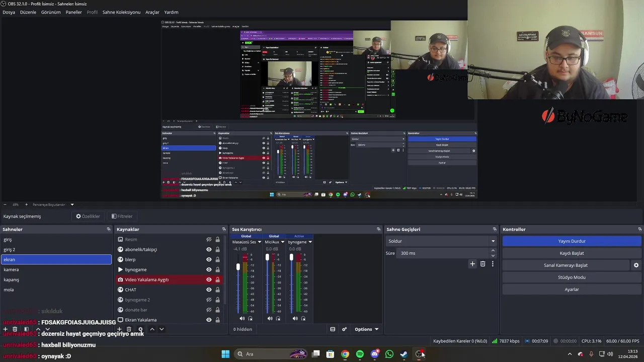Toggle monitoring headphone icon for Mic/Aux

(x=278, y=318)
